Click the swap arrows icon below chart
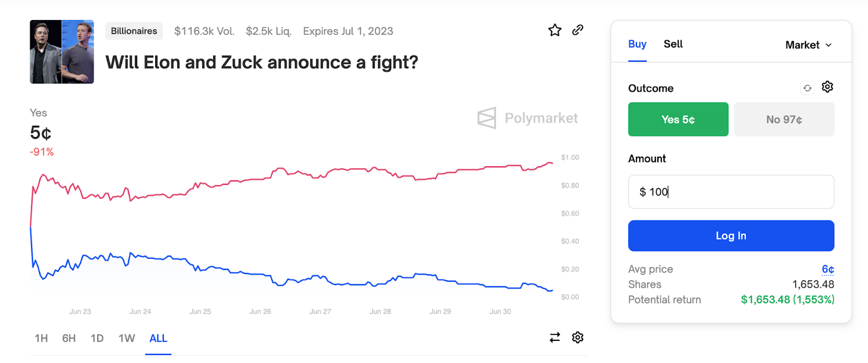The image size is (868, 363). (x=554, y=338)
